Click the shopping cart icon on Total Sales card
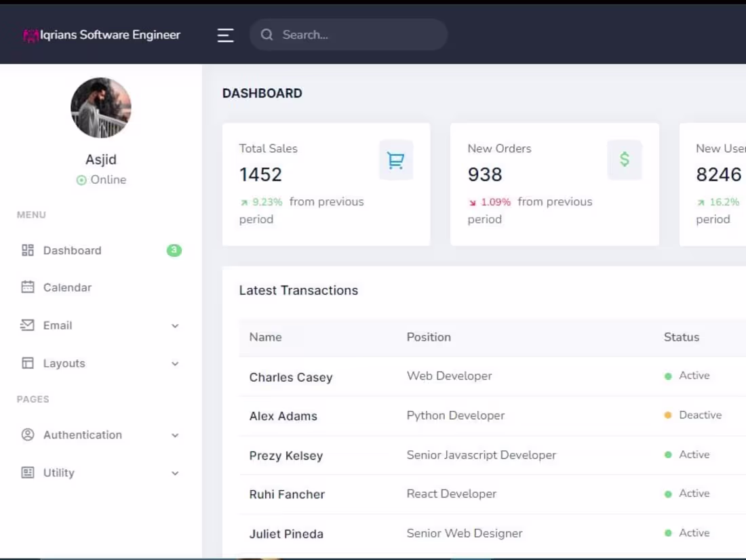 coord(395,160)
